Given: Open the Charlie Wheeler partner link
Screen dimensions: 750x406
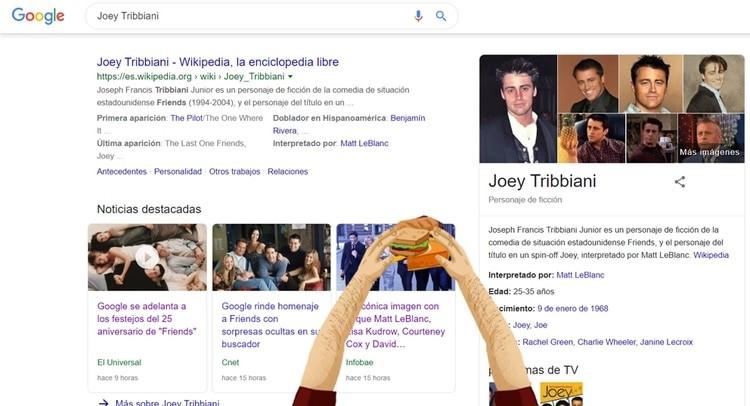Looking at the screenshot, I should point(607,342).
